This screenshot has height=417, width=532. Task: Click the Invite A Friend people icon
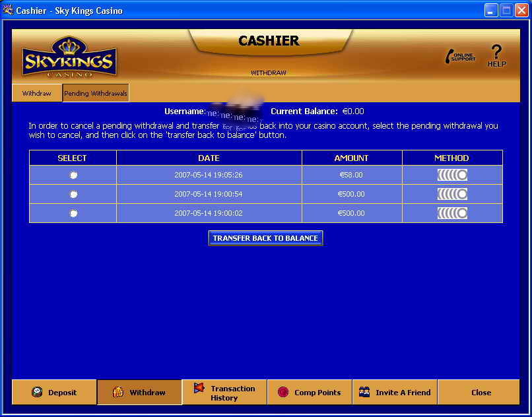point(364,392)
